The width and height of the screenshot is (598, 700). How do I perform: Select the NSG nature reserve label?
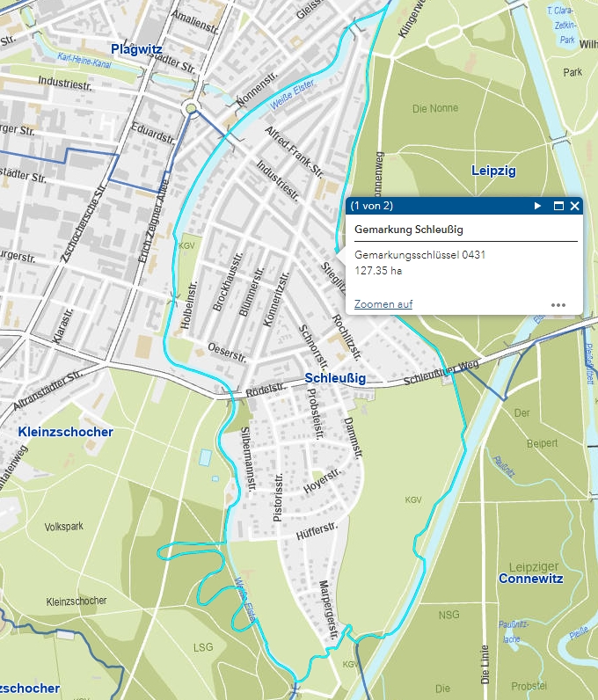click(448, 615)
